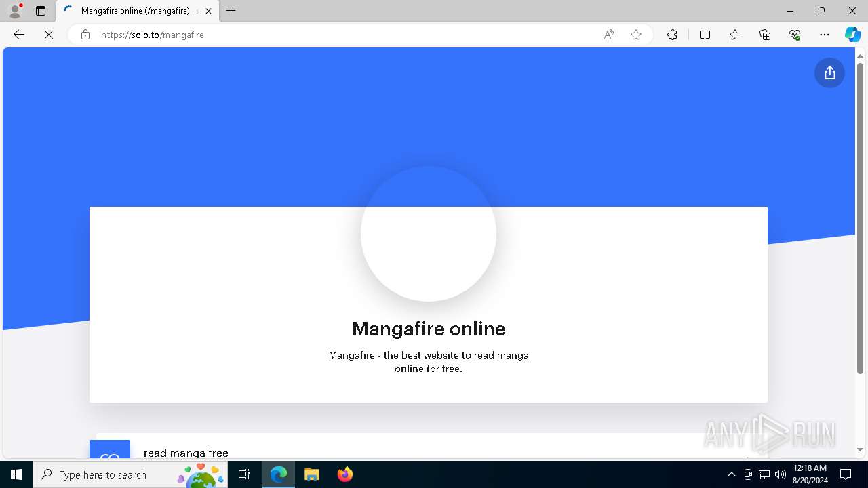Open the browser profile icon
Viewport: 868px width, 488px height.
click(x=15, y=11)
